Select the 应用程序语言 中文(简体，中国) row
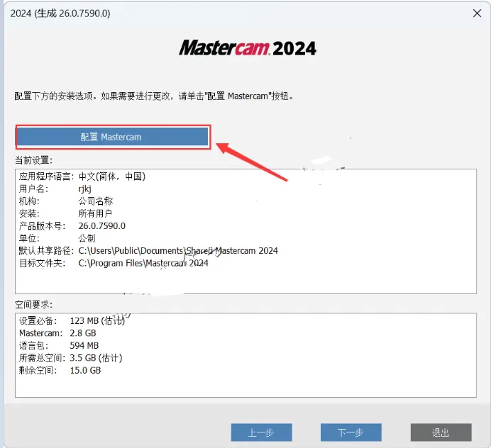Viewport: 491px width, 448px height. tap(82, 177)
